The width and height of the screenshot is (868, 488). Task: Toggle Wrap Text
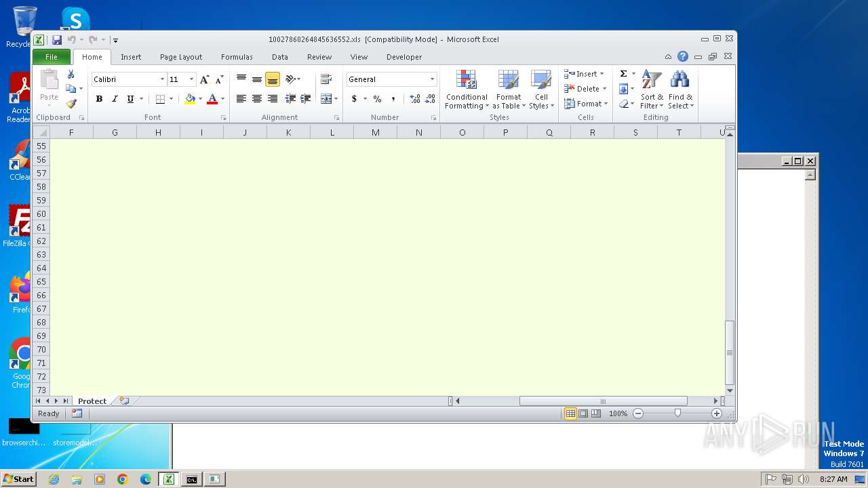(x=326, y=79)
